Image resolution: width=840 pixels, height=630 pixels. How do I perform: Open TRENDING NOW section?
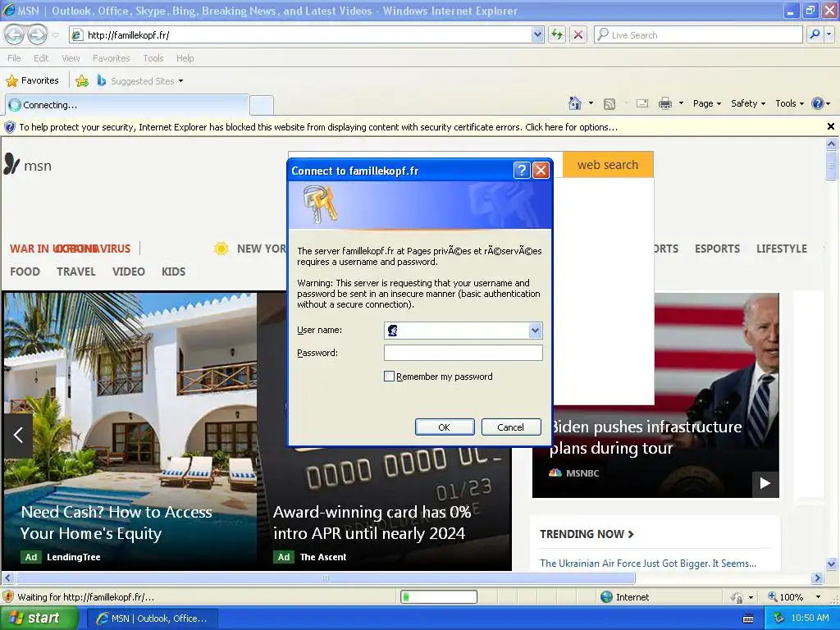click(x=587, y=534)
